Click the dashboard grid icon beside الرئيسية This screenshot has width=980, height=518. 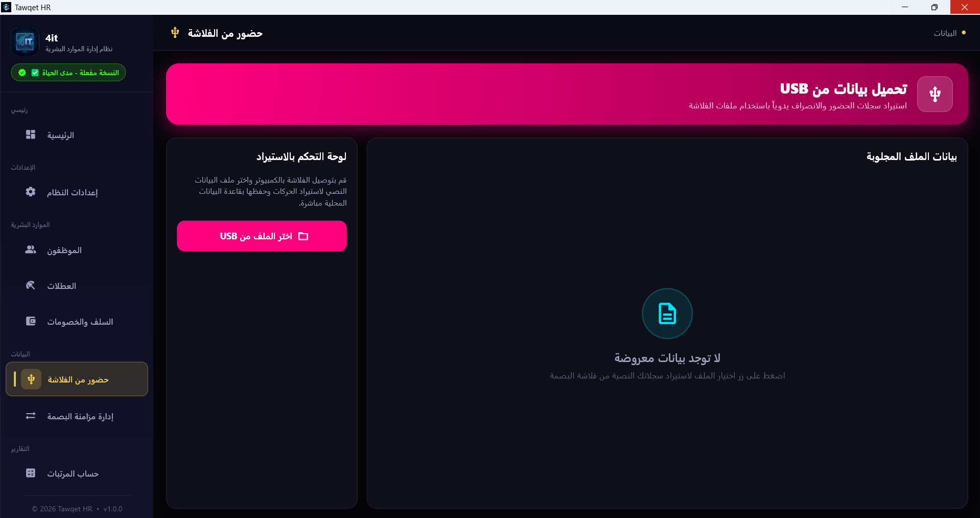point(31,134)
